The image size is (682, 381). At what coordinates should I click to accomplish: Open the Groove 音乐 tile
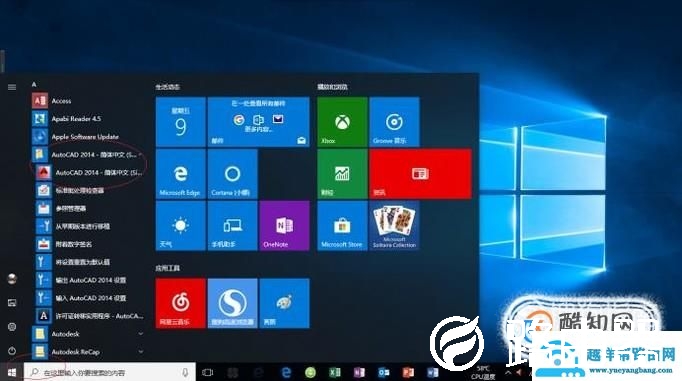[x=394, y=122]
